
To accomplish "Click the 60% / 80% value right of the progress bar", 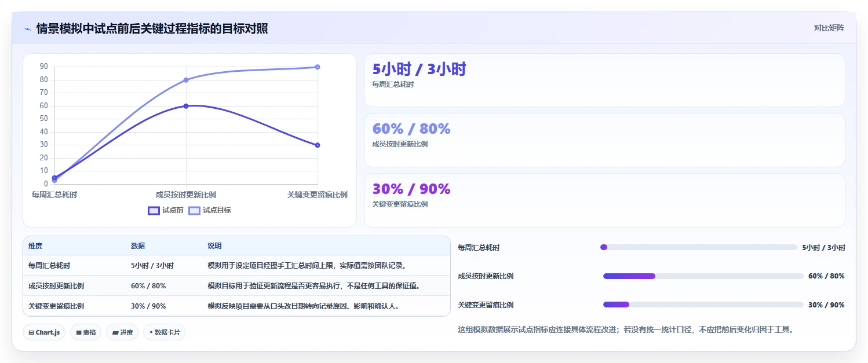I will pos(826,276).
